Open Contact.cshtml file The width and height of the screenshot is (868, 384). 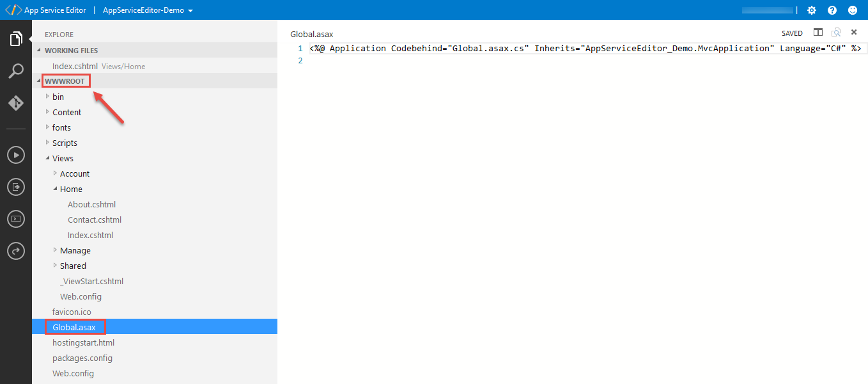(x=95, y=220)
